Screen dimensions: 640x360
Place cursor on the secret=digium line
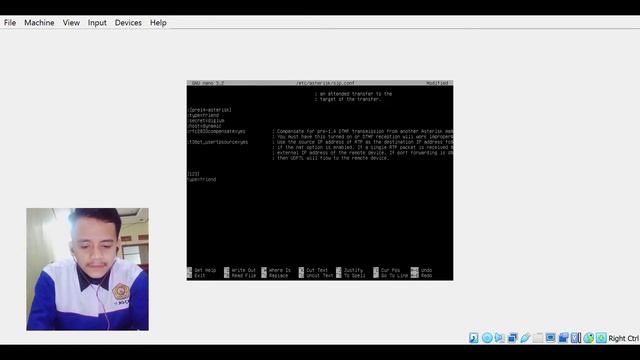[206, 120]
